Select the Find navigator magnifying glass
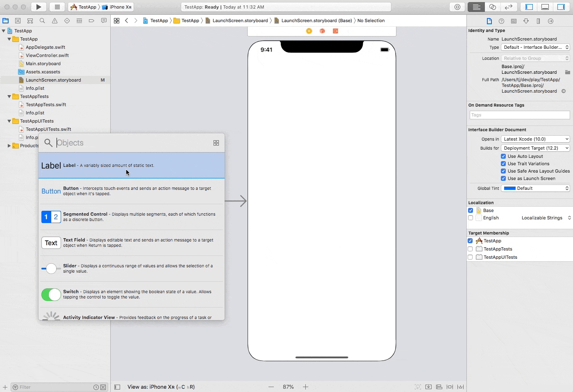Screen dimensions: 573x392 [42, 21]
